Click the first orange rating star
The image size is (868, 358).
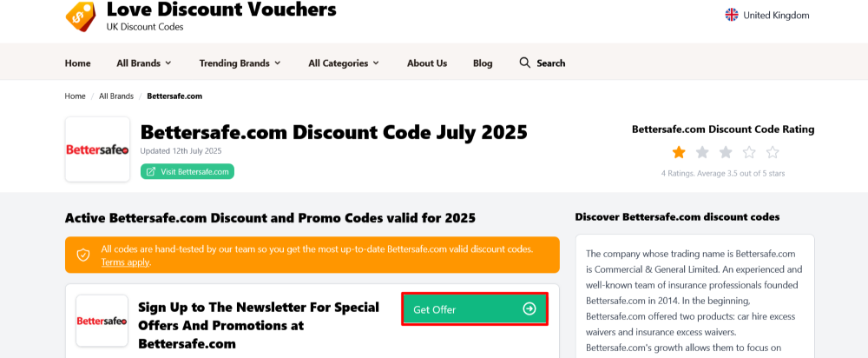tap(679, 153)
